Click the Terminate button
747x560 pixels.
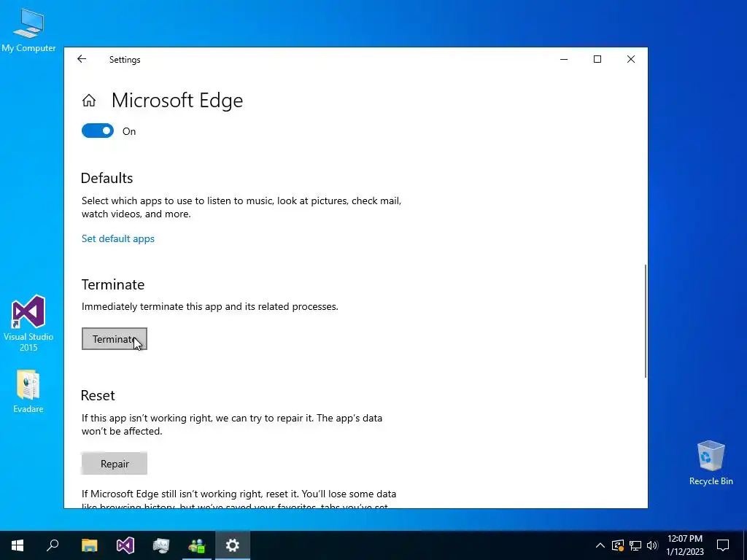point(115,338)
